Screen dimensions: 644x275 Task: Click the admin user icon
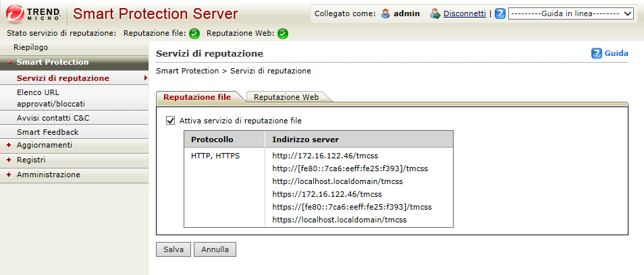[x=385, y=13]
